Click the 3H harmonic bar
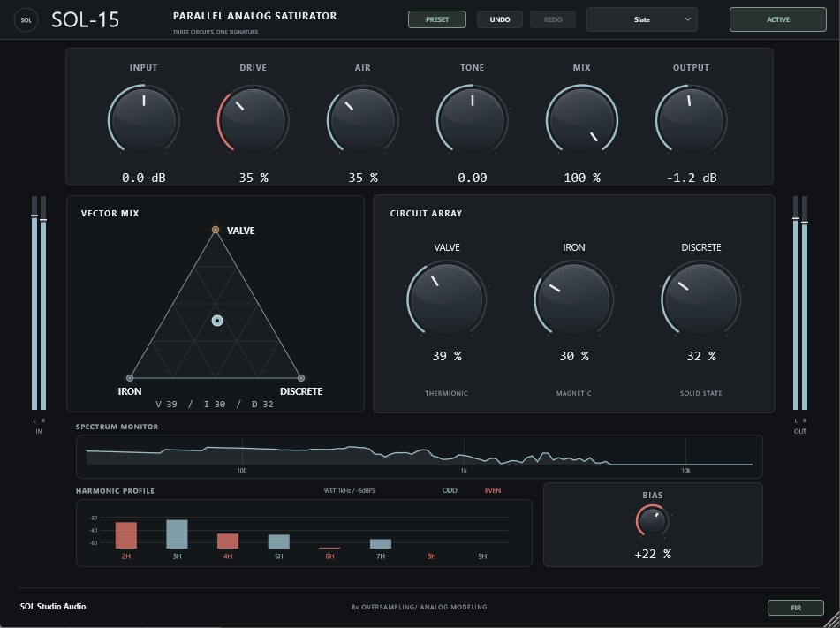 (177, 533)
